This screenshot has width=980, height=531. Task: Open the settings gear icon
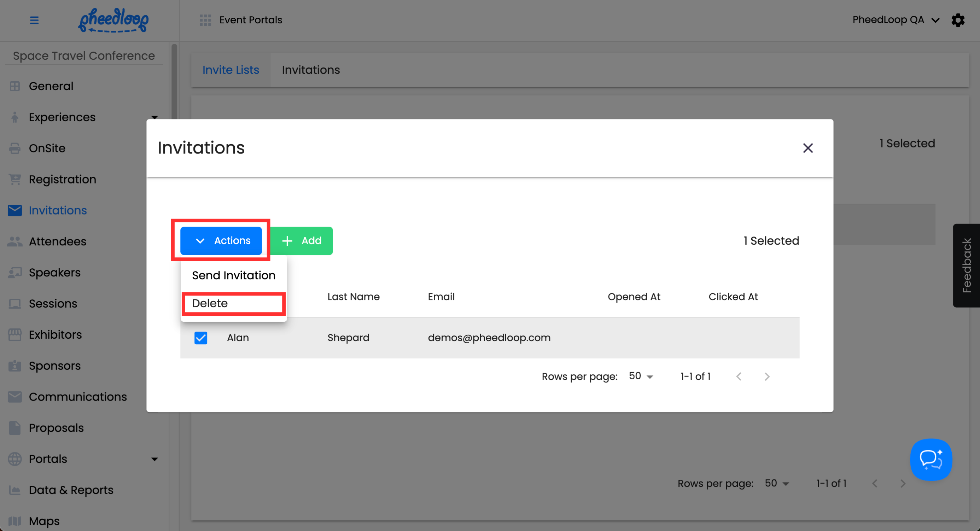click(958, 20)
